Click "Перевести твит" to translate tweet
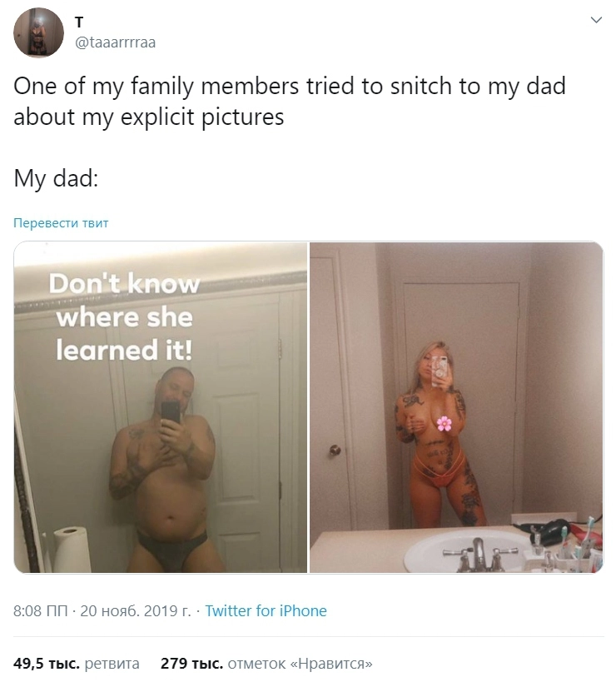The width and height of the screenshot is (616, 682). tap(61, 223)
